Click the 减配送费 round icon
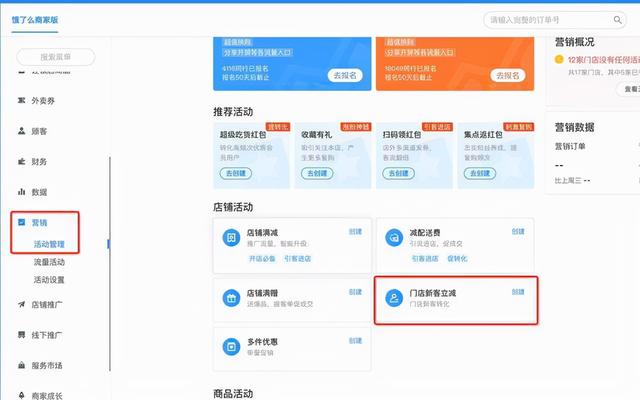This screenshot has height=400, width=640. pos(394,238)
